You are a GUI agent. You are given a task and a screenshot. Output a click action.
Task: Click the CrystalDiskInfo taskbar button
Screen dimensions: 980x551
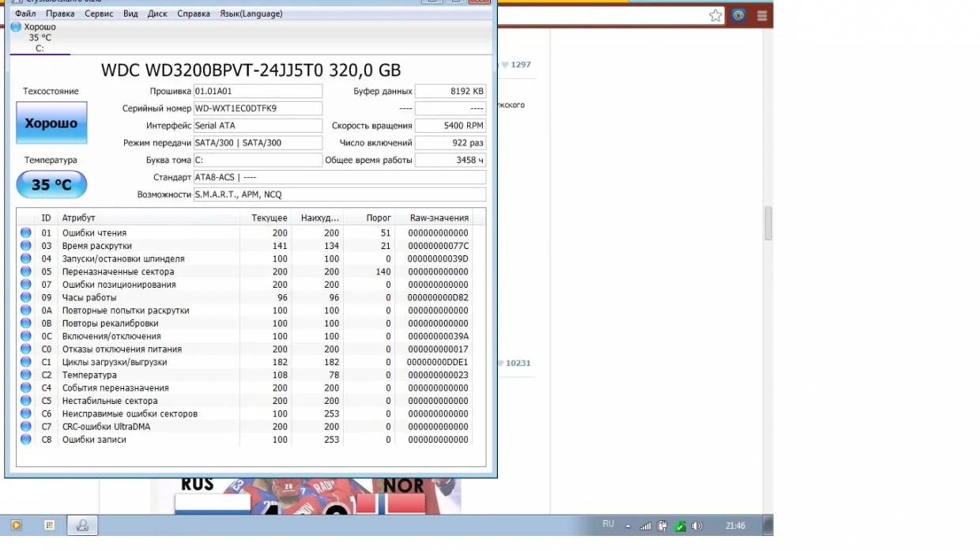click(x=81, y=526)
